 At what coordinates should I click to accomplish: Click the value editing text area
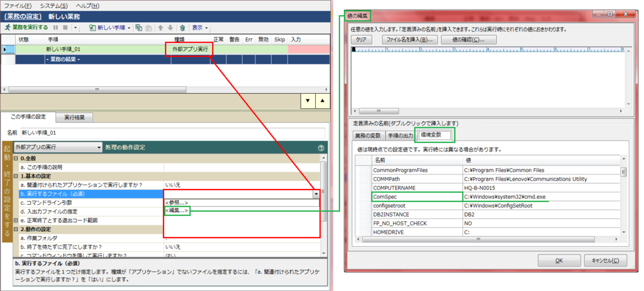488,79
